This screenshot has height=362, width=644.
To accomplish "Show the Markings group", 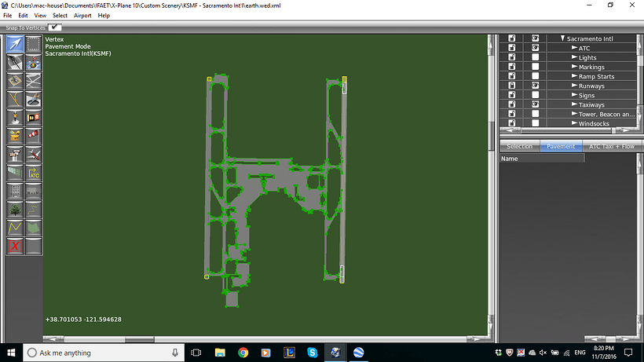I will [535, 67].
